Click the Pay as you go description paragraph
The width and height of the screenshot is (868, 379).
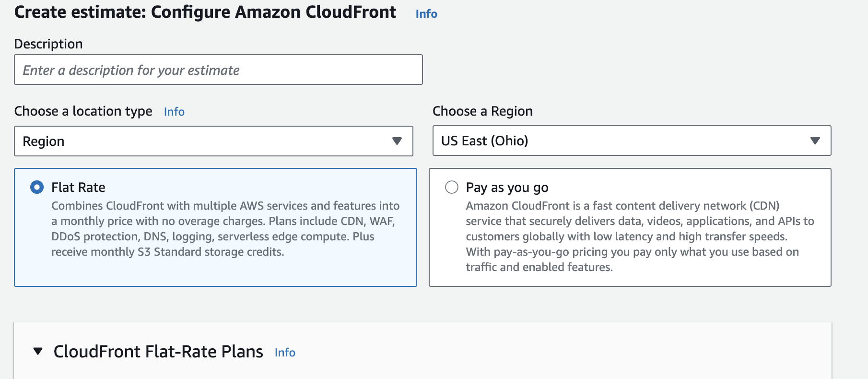(x=639, y=237)
